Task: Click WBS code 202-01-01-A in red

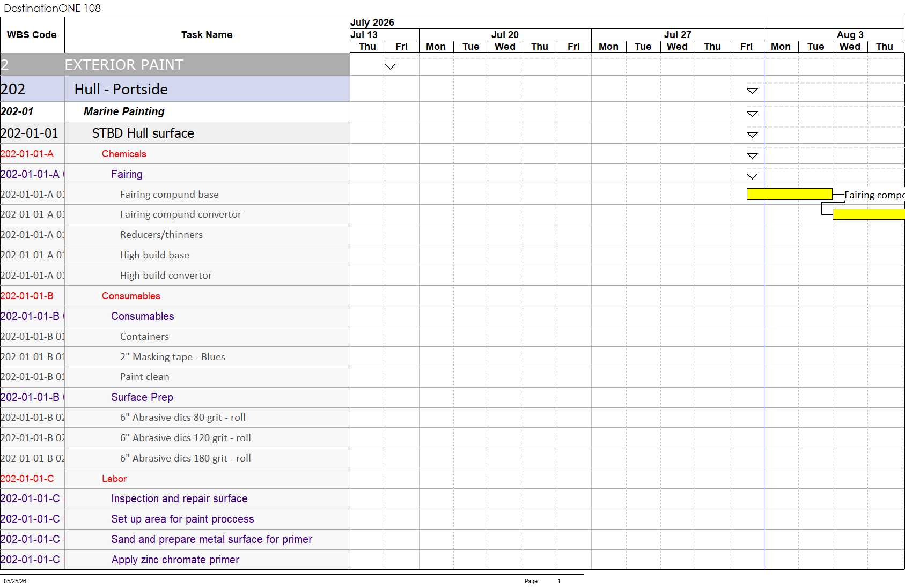Action: pyautogui.click(x=27, y=154)
